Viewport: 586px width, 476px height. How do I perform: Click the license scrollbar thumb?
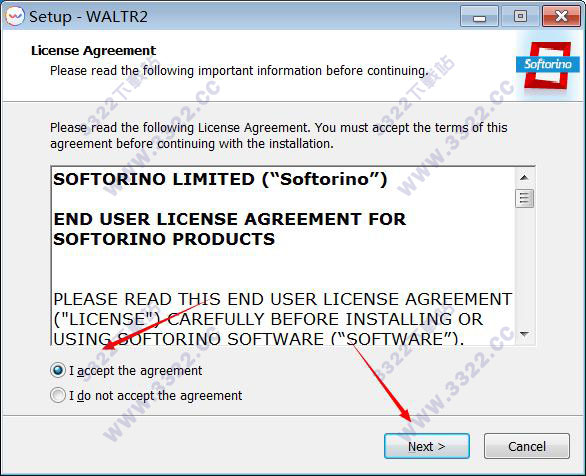(524, 198)
